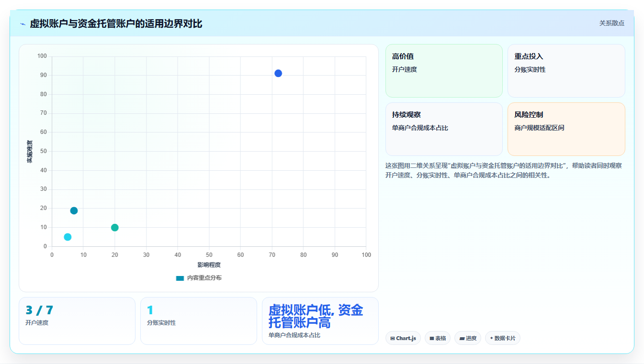Click the 影响程度 x-axis label
The image size is (644, 364).
point(209,265)
